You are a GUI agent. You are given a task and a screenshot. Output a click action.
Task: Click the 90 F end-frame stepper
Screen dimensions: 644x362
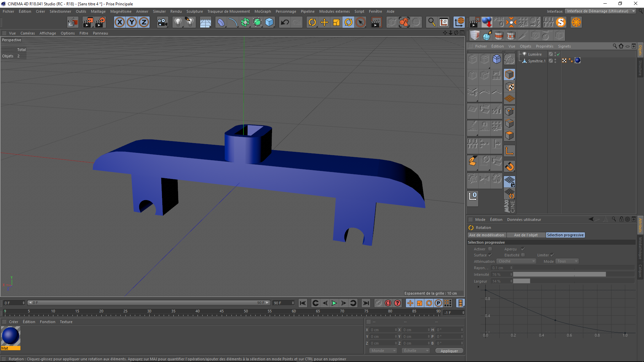click(x=293, y=303)
